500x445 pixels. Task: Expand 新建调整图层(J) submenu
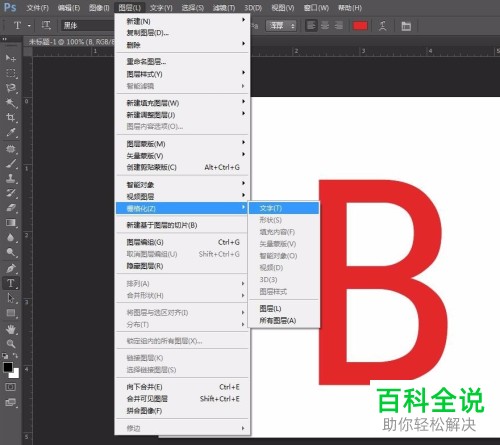(x=182, y=115)
